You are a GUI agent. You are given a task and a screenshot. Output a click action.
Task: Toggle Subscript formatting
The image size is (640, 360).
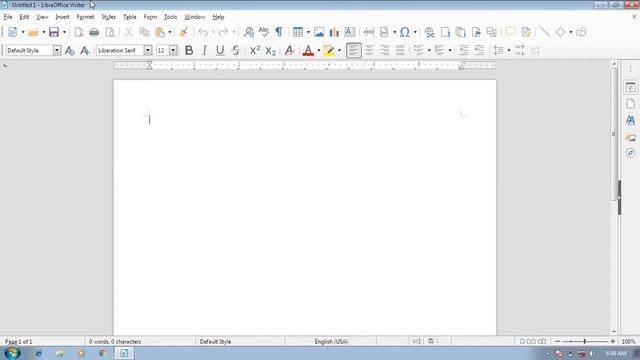[270, 50]
